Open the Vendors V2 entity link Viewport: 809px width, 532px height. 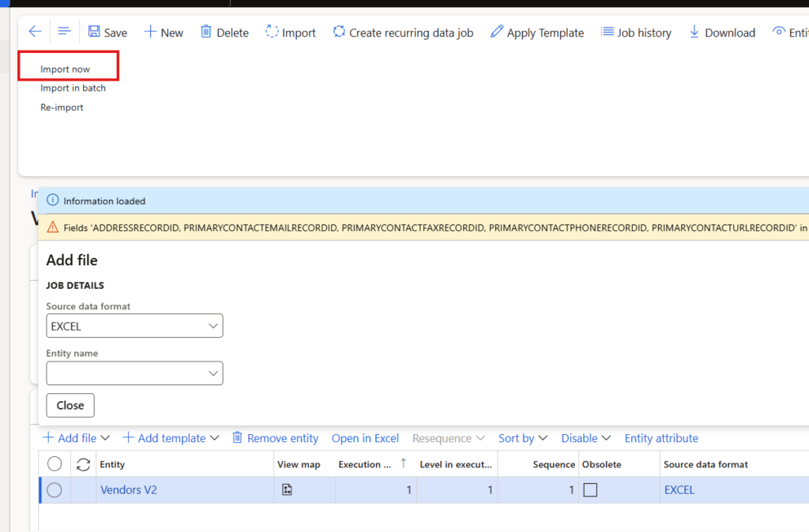click(129, 489)
